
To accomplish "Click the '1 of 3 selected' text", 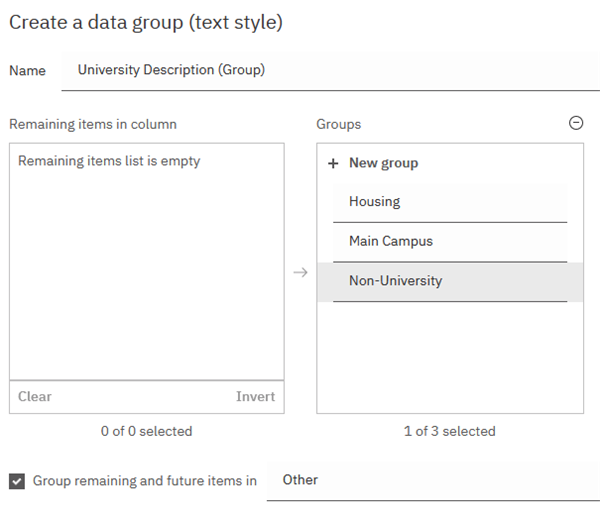I will pos(450,431).
